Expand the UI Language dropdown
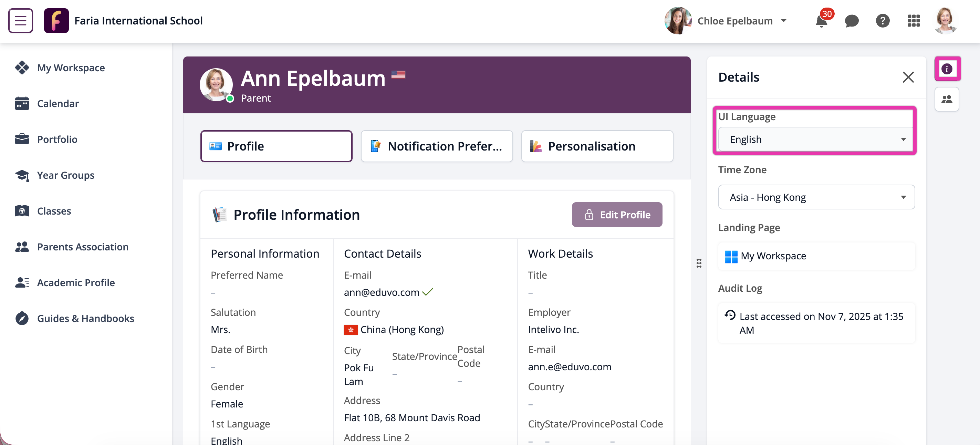 816,140
